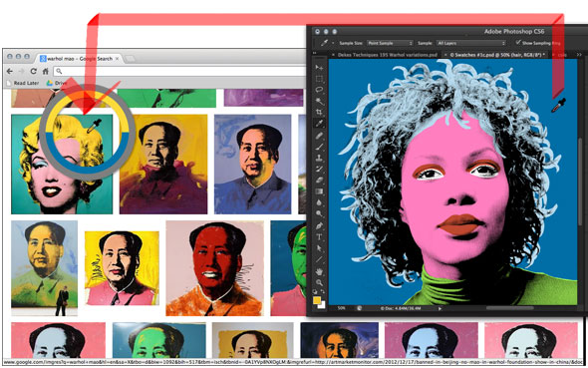Image resolution: width=588 pixels, height=368 pixels.
Task: Close the Swatches #1c.psd document tab
Action: pyautogui.click(x=445, y=55)
